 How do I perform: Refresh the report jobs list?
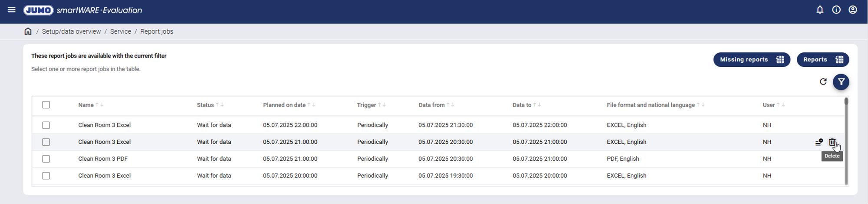(x=823, y=81)
